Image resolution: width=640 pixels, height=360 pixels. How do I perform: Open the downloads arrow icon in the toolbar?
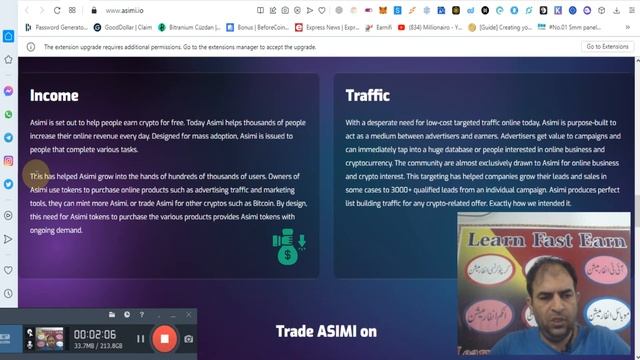(617, 11)
